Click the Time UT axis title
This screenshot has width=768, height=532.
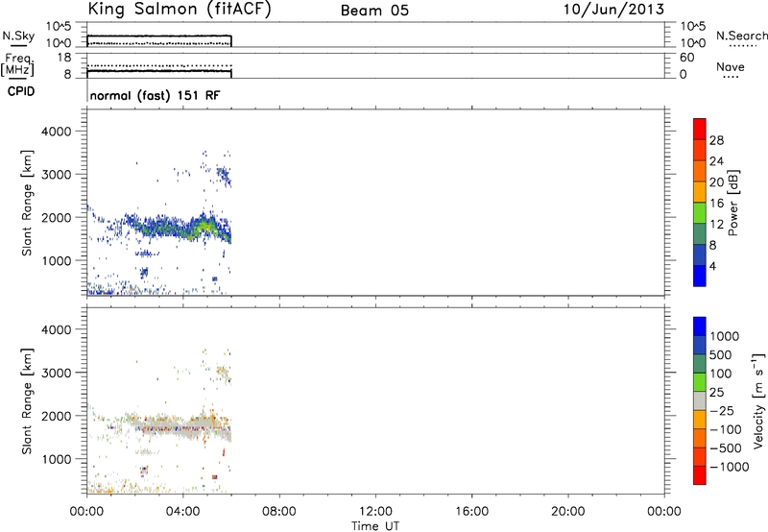tap(375, 525)
